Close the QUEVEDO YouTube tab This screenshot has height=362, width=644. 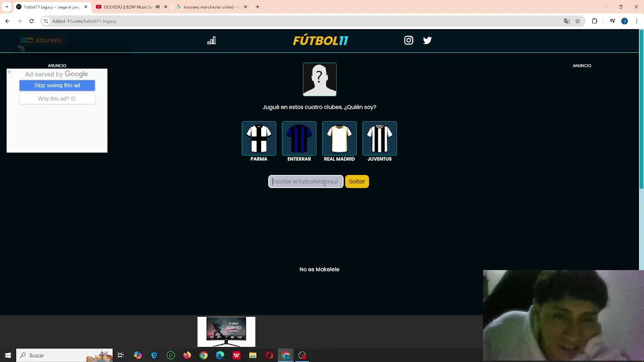point(166,7)
